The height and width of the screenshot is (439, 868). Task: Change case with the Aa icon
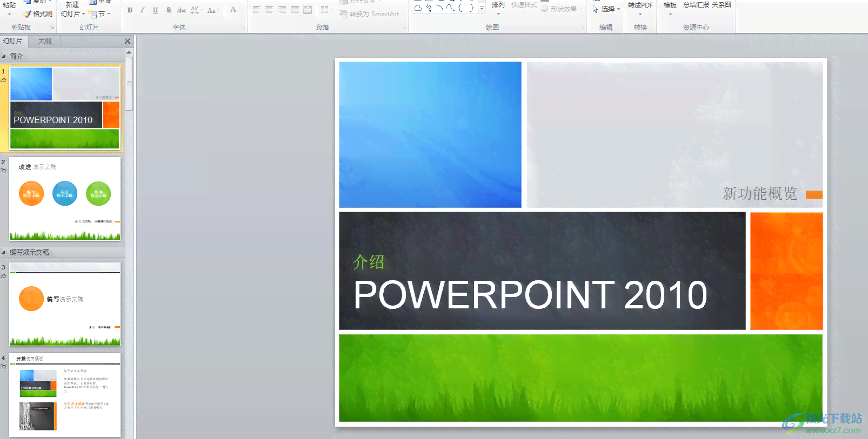pos(211,10)
